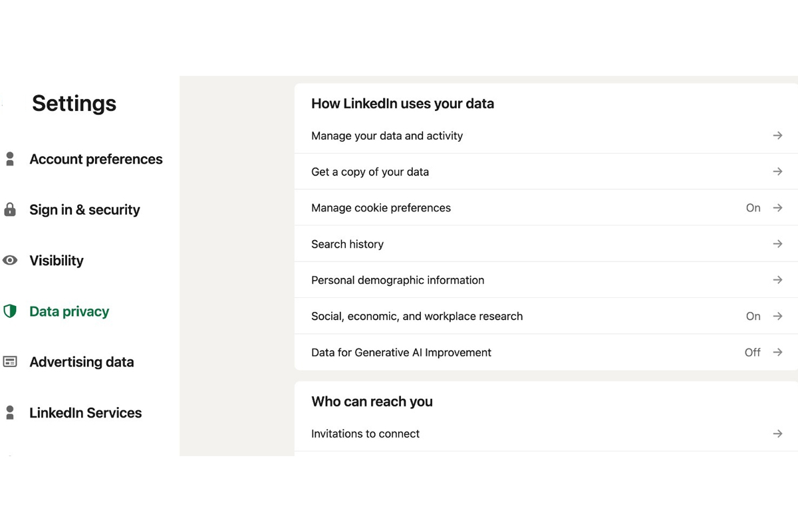Change Social, economic, and workplace research On status

753,317
